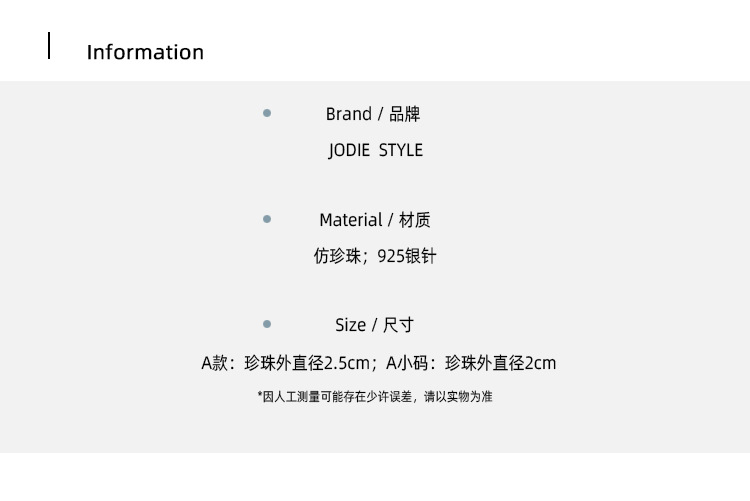Click the 尺寸 label text
Image resolution: width=750 pixels, height=501 pixels.
coord(398,325)
